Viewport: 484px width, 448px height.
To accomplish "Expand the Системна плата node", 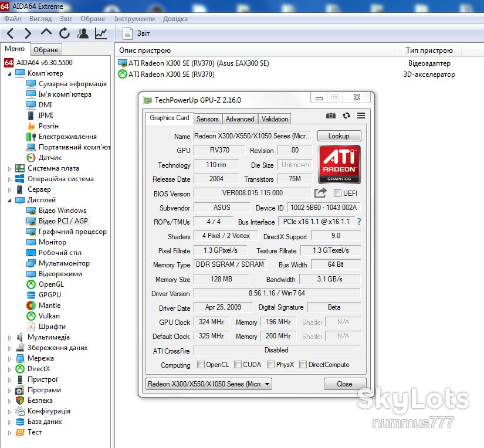I will click(9, 169).
